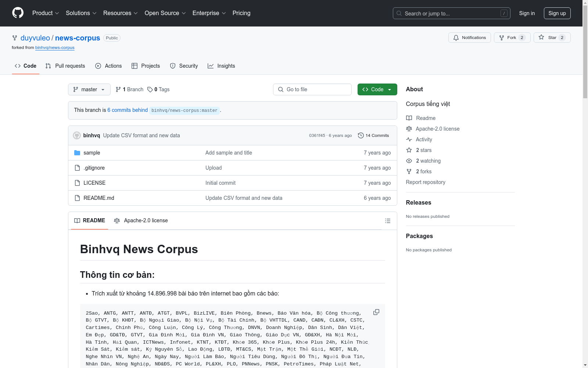Click the Search or jump to field

[x=451, y=13]
